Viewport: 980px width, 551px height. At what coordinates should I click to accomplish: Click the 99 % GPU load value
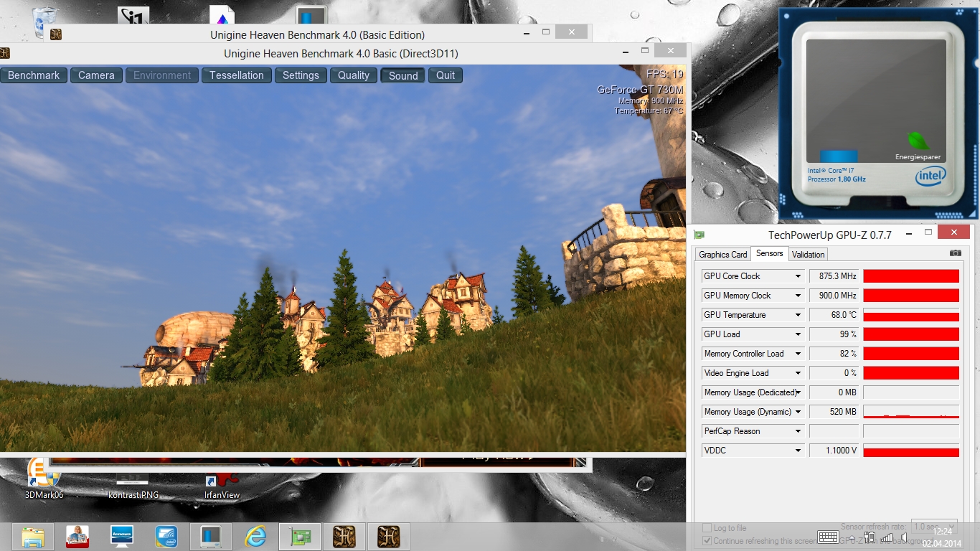pos(834,334)
